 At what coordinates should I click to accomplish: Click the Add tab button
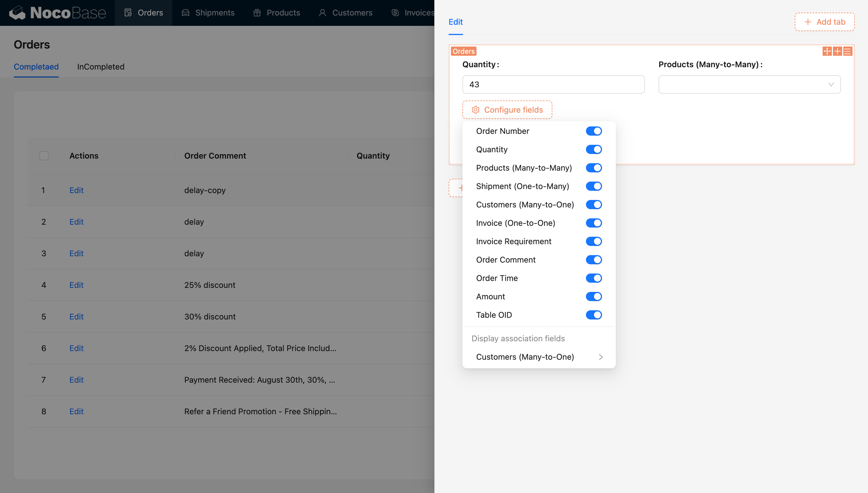[x=824, y=22]
